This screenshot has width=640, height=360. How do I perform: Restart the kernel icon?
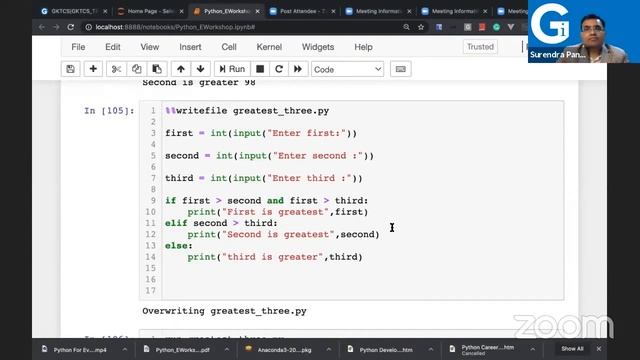tap(279, 69)
